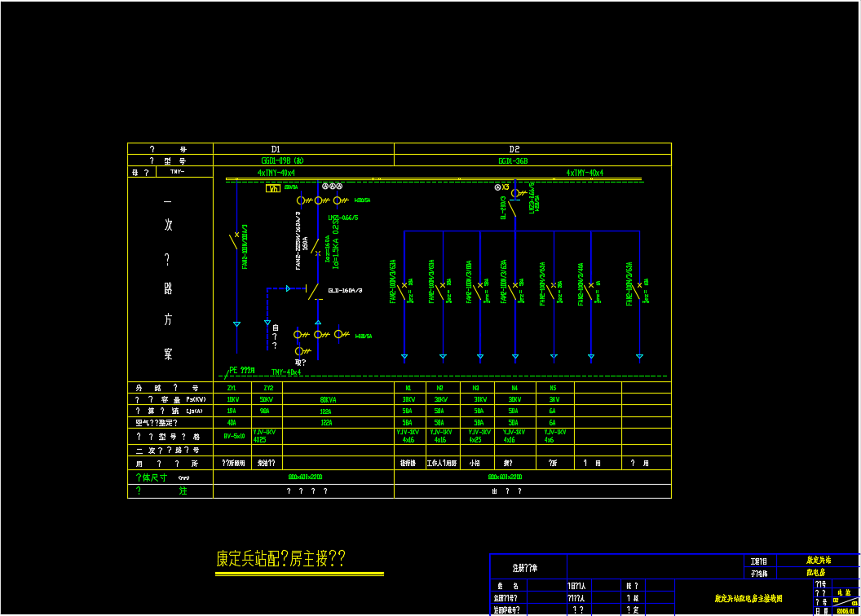Pick the GGD1-36B cabinet model label
The height and width of the screenshot is (616, 861).
pyautogui.click(x=514, y=161)
